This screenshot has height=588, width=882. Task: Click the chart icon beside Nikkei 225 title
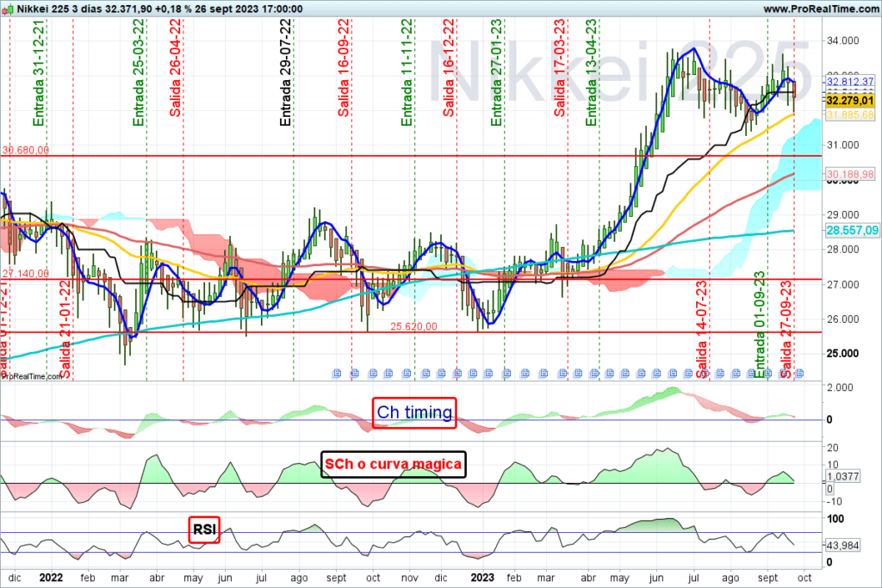pos(7,9)
